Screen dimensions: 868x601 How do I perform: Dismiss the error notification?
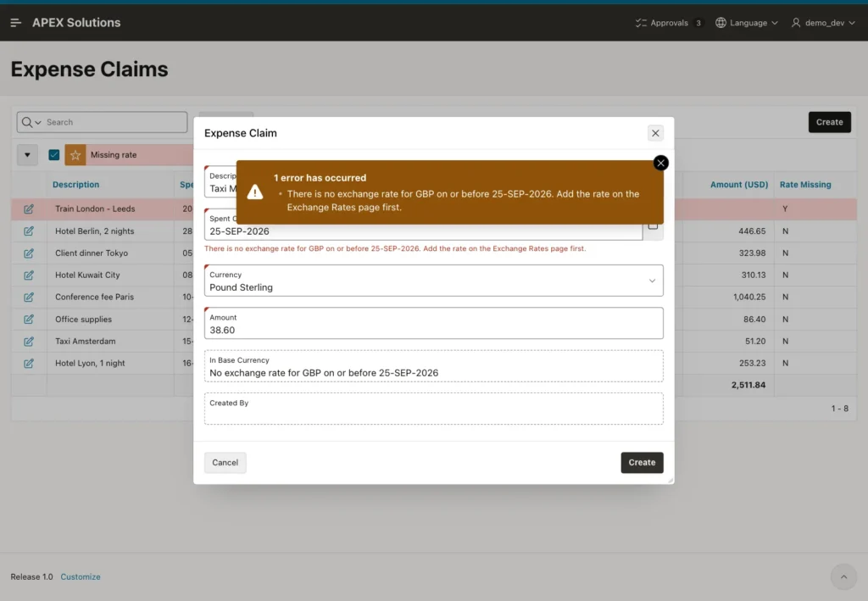point(660,163)
